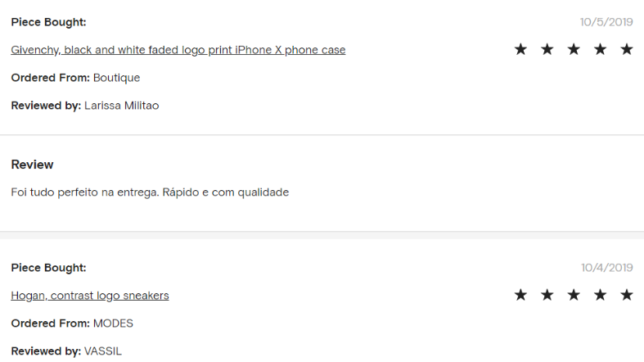This screenshot has height=362, width=644.
Task: Click first star of Givenchy review rating
Action: pyautogui.click(x=520, y=49)
